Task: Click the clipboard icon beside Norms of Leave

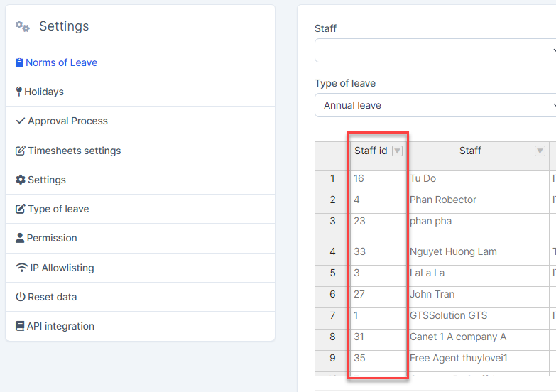Action: 19,62
